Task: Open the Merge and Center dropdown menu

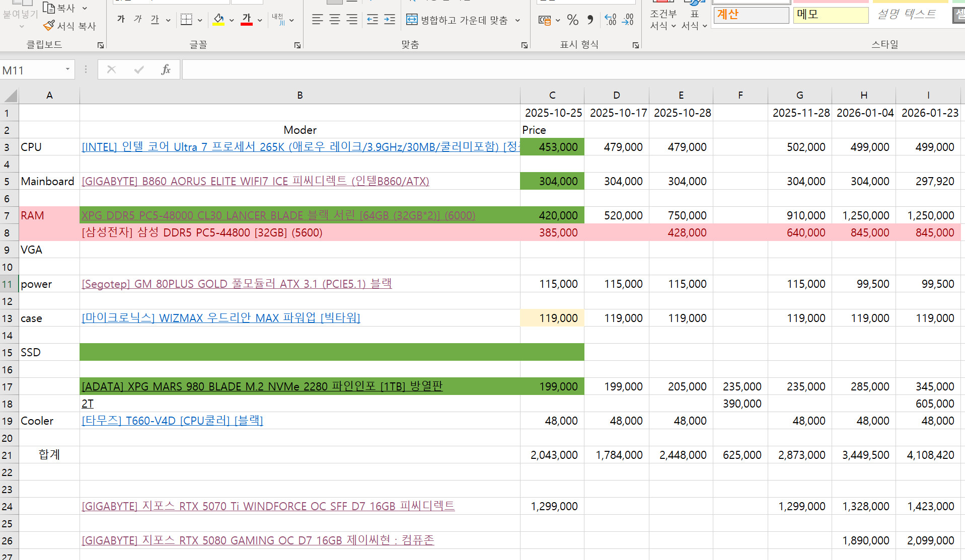Action: [x=517, y=21]
